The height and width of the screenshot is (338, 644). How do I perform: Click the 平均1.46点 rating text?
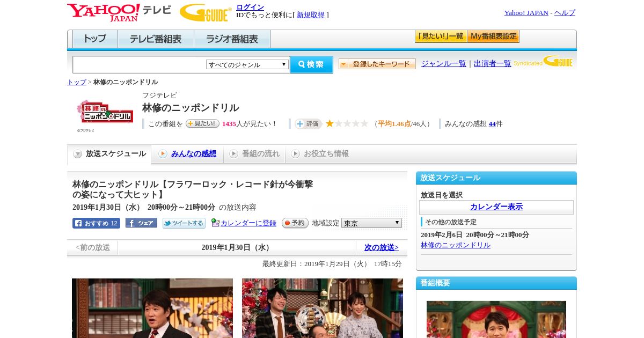(x=394, y=124)
